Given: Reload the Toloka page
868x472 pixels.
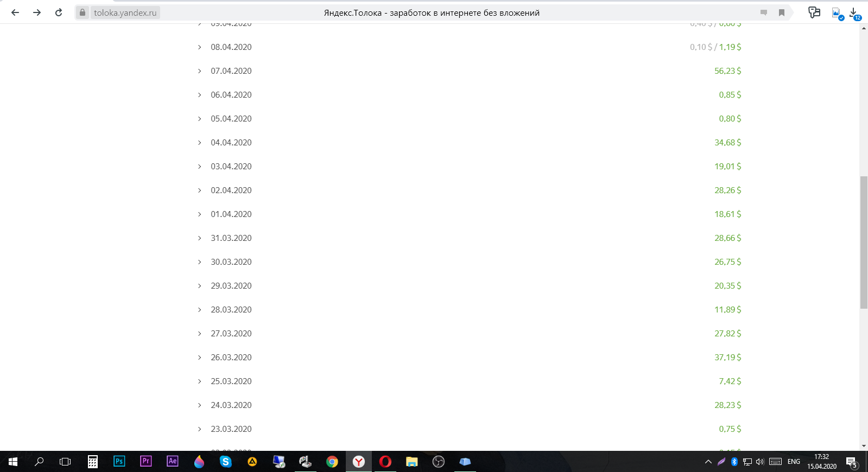Looking at the screenshot, I should point(59,12).
